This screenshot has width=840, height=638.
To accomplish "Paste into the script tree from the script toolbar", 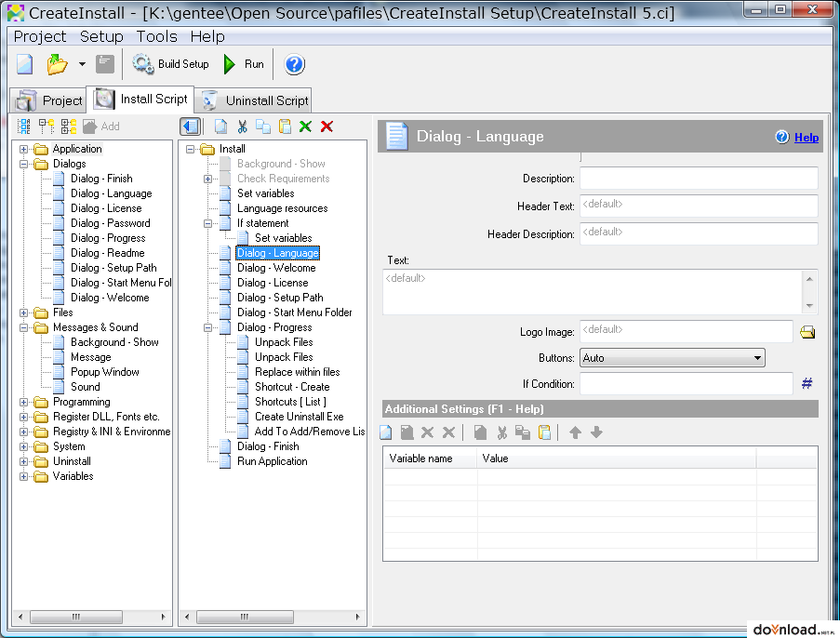I will pyautogui.click(x=285, y=126).
